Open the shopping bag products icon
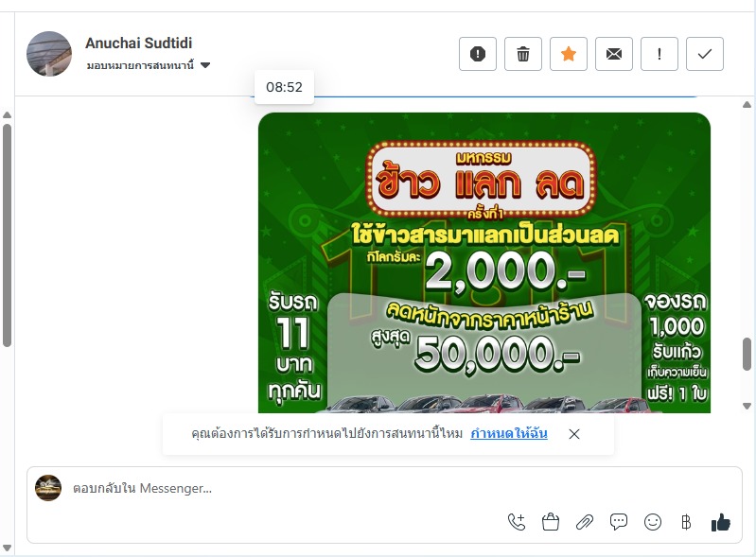The width and height of the screenshot is (756, 557). [550, 522]
